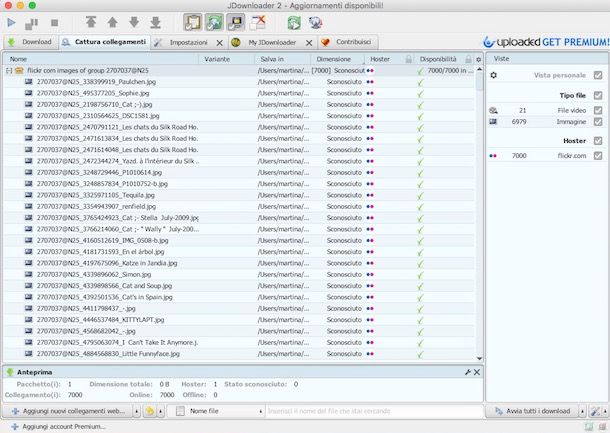Toggle the Vista personale checkbox
Screen dimensions: 610x433
coord(598,75)
